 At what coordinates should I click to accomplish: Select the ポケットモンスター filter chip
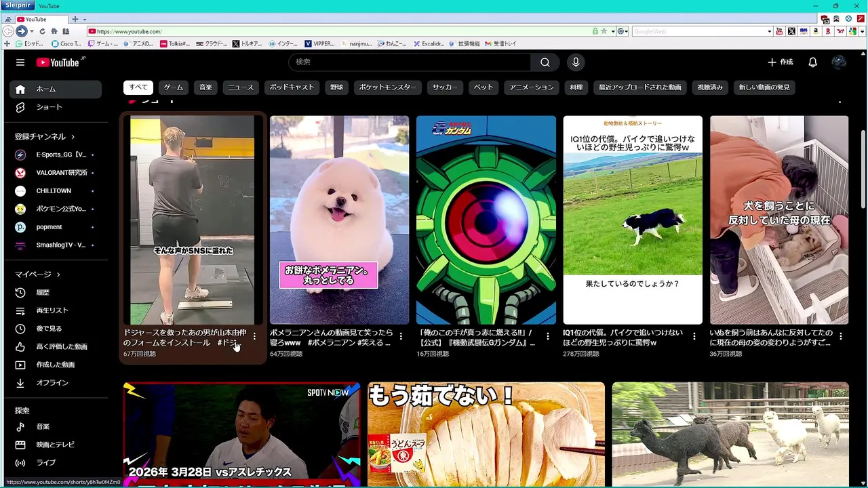pos(387,87)
